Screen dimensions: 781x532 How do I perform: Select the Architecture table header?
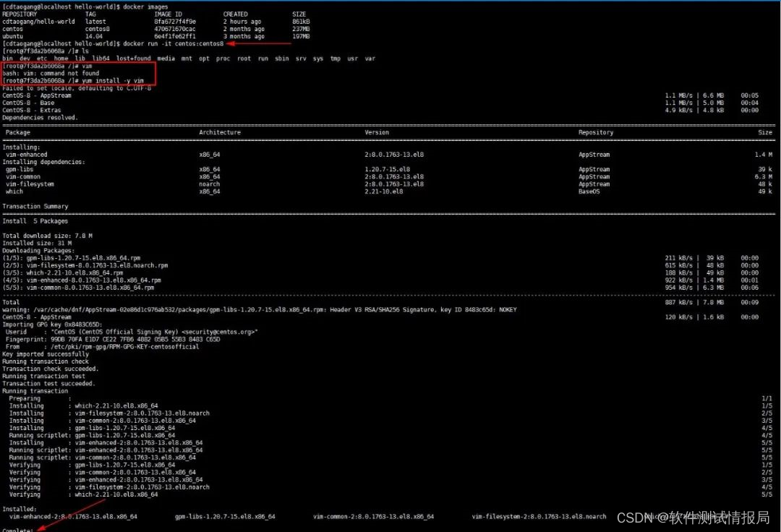point(220,132)
